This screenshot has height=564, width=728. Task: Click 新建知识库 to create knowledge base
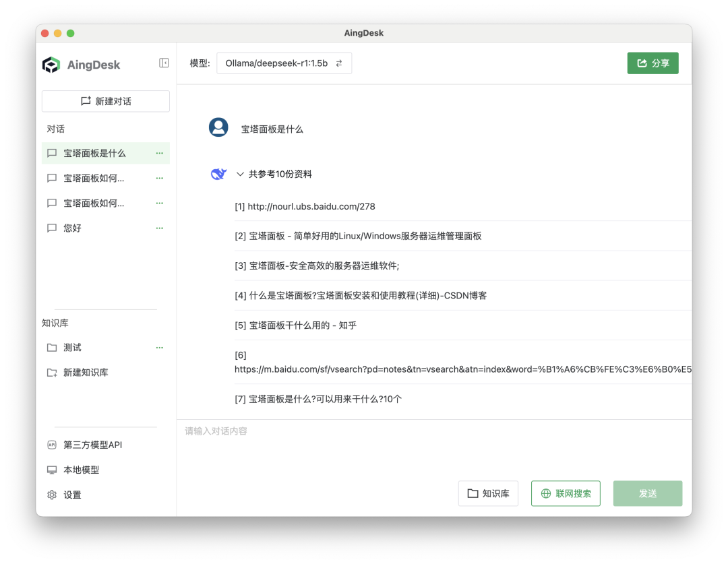(x=86, y=373)
